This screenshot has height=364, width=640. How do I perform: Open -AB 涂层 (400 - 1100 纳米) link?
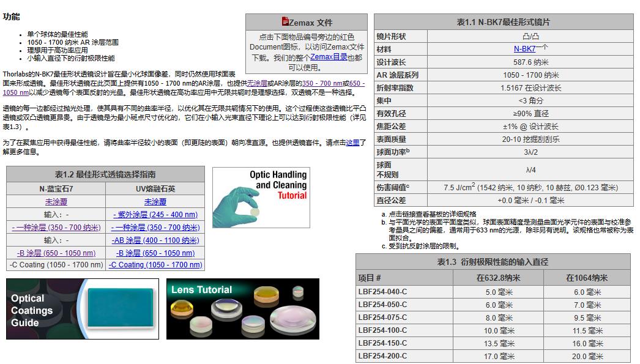point(155,240)
